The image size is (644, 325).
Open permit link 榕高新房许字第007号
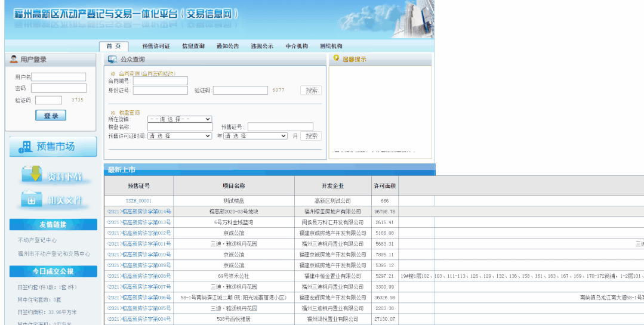click(139, 287)
